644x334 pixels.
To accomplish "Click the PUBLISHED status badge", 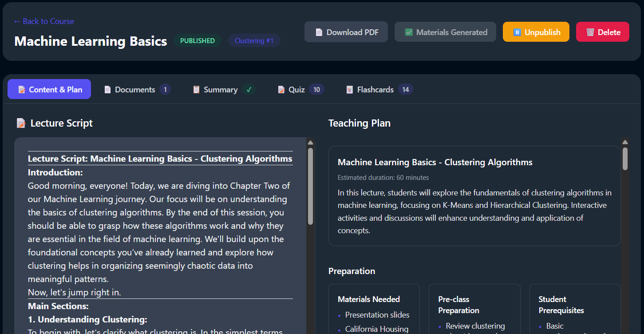I will click(198, 40).
